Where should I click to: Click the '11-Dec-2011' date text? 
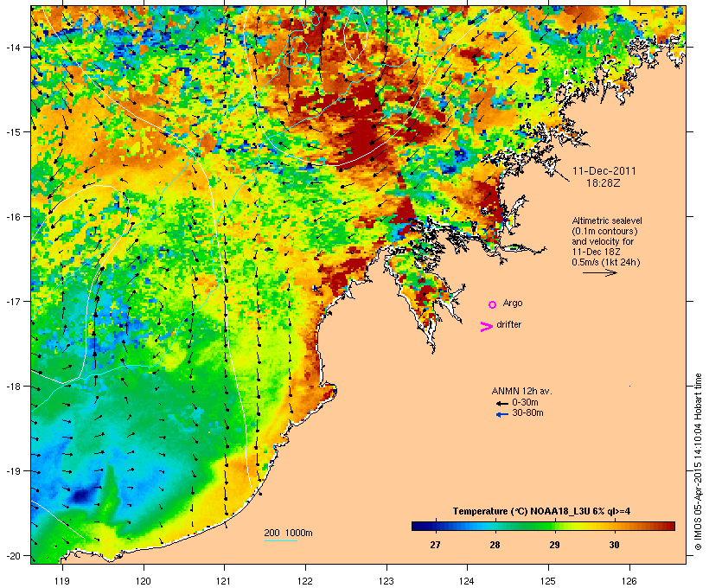click(604, 171)
